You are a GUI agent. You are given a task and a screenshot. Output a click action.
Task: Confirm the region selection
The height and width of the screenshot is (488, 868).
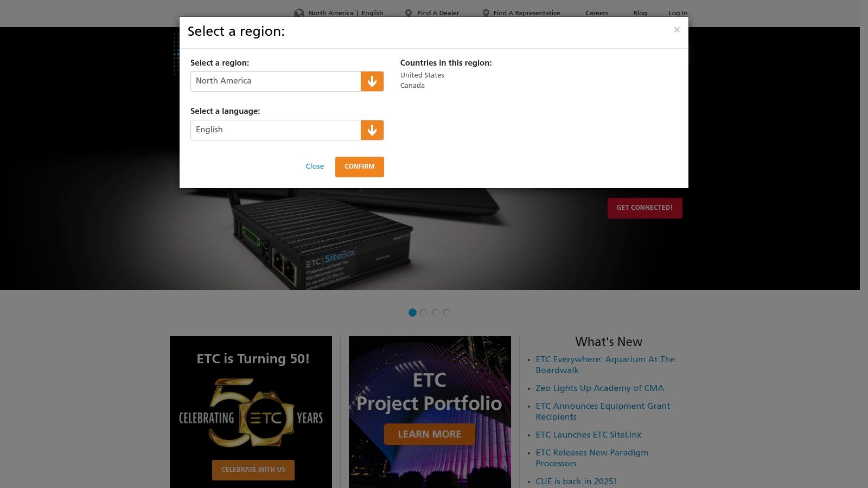click(x=360, y=166)
